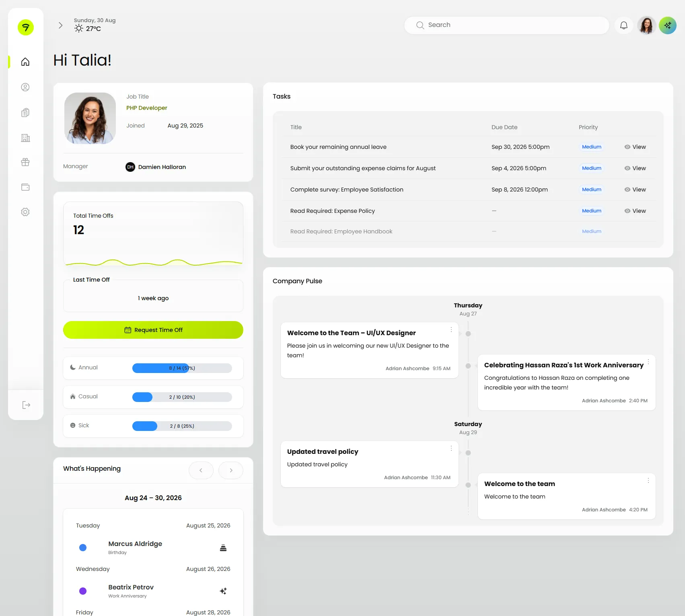Open options menu on Welcome to the team post
The image size is (685, 616).
point(648,480)
